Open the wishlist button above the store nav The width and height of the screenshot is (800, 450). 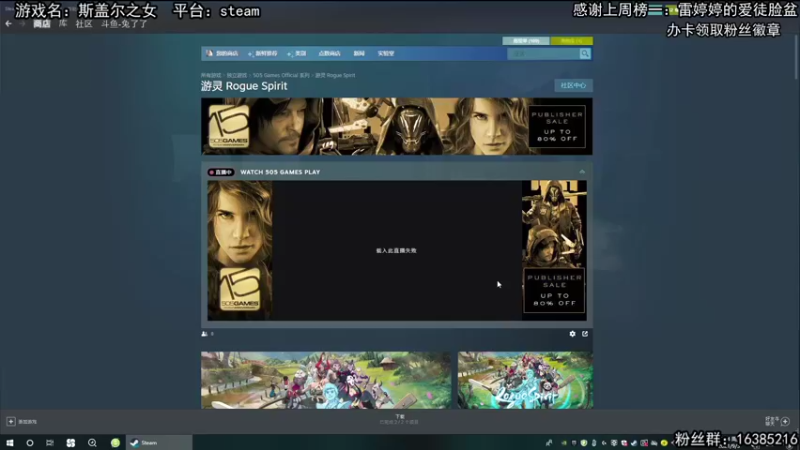526,41
